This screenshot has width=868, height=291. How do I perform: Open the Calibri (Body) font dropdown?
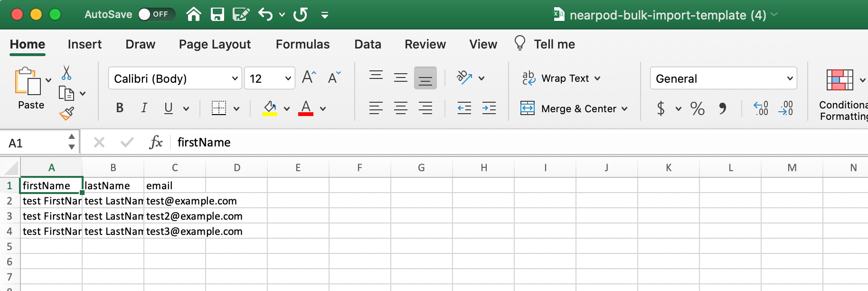coord(235,78)
